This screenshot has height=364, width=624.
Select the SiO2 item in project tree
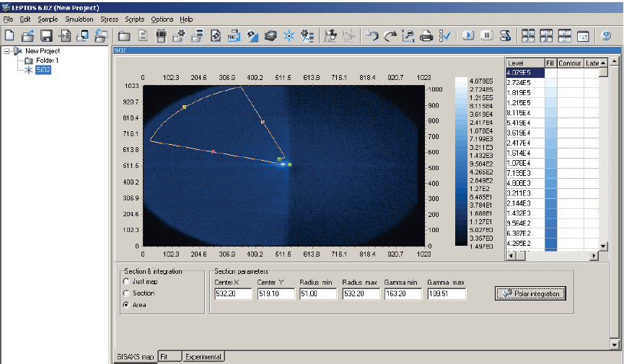tap(43, 70)
